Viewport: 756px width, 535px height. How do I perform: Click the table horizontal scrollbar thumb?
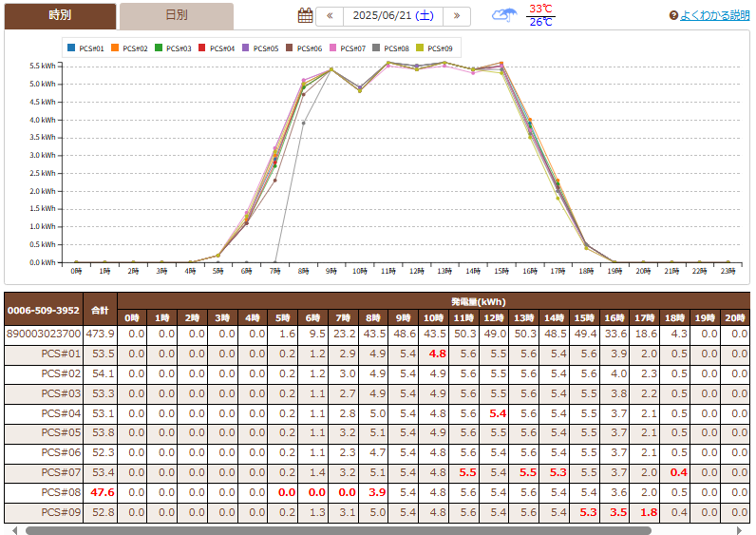(x=338, y=530)
